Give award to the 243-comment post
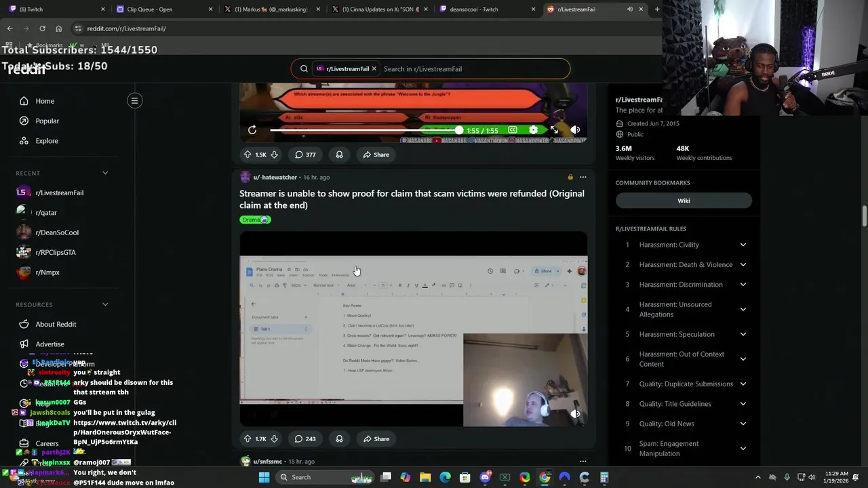 pyautogui.click(x=339, y=439)
